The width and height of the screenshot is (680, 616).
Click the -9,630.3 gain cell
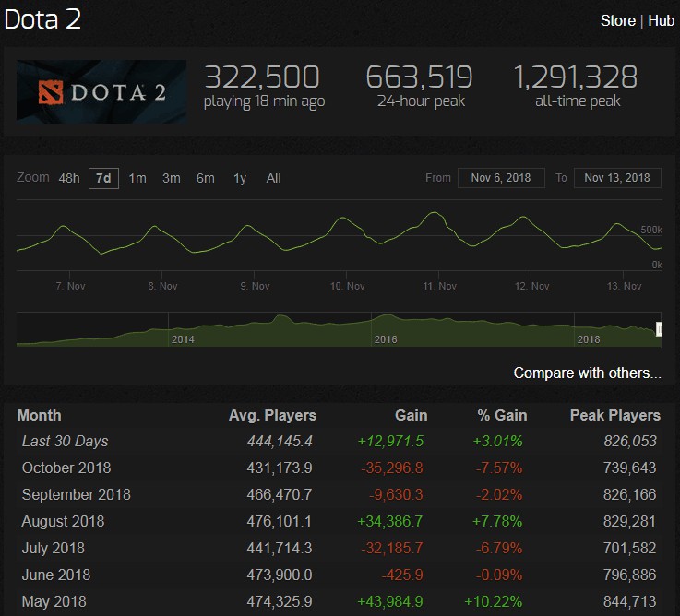pyautogui.click(x=396, y=494)
